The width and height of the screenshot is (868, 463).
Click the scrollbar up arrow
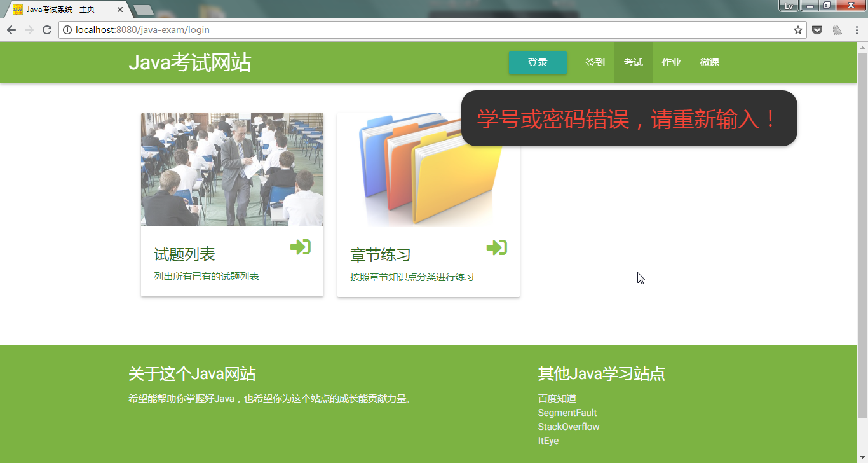click(x=862, y=46)
